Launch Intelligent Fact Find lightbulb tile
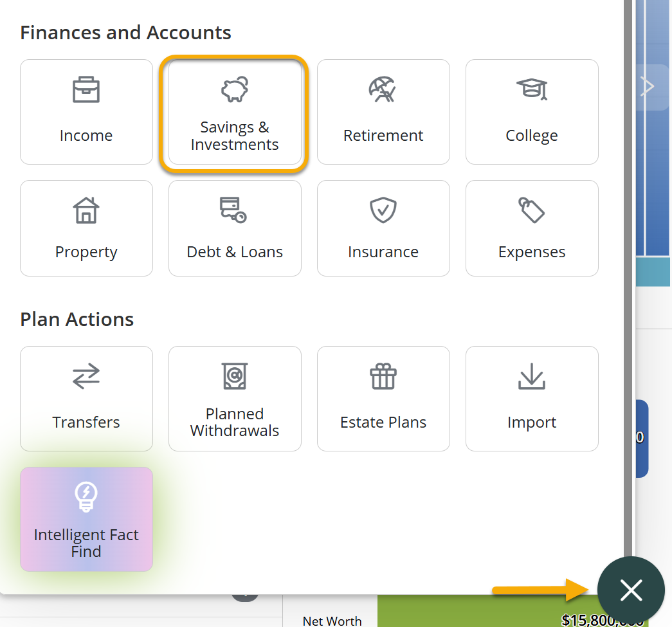The image size is (672, 627). click(86, 519)
